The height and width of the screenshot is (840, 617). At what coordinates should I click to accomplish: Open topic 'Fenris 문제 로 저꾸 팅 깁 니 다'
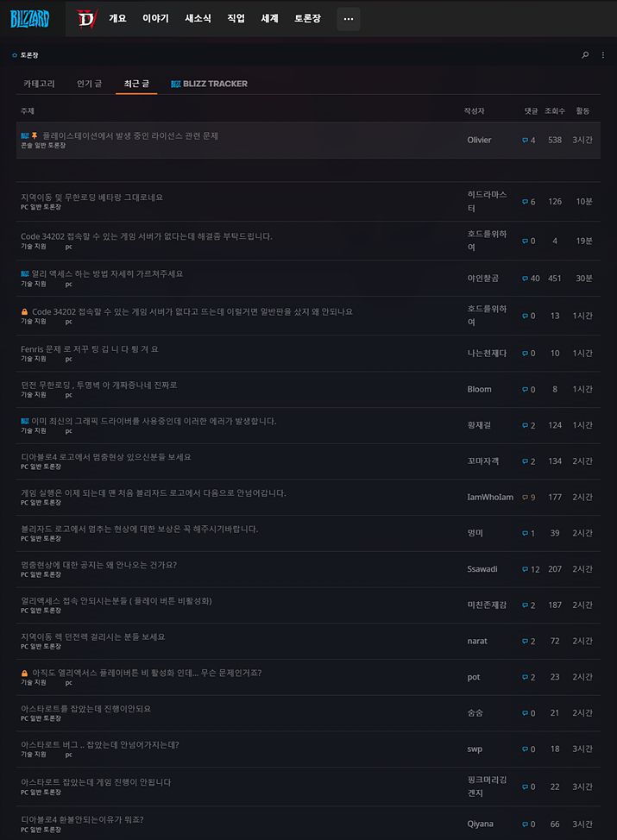point(90,348)
